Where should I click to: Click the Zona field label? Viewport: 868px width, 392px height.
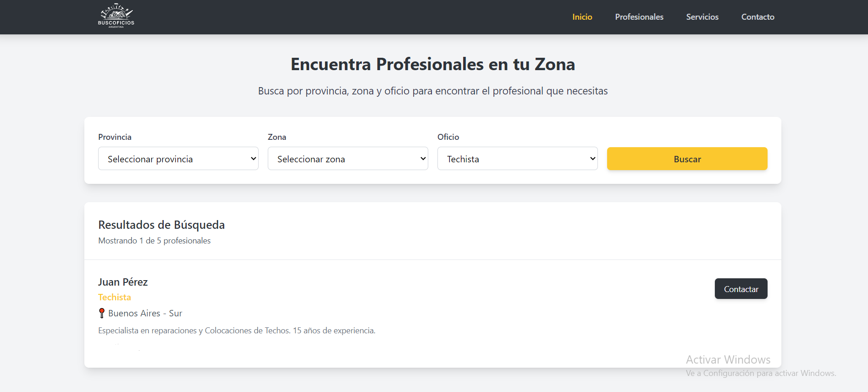point(277,137)
